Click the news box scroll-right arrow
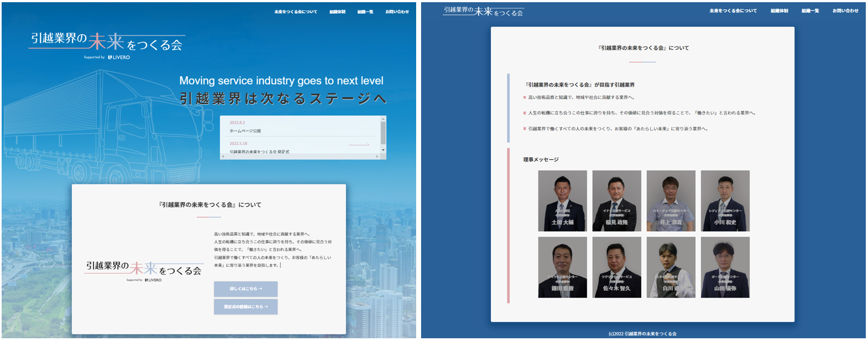 377,156
